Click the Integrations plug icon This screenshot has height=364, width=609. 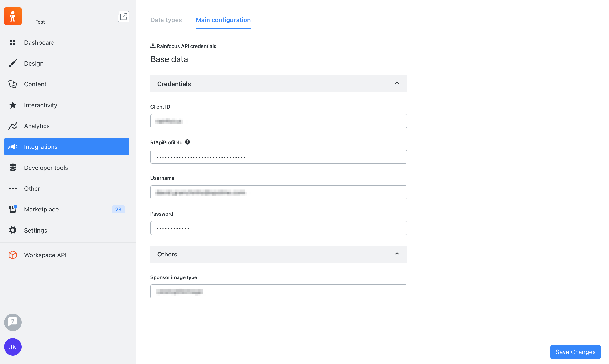coord(13,147)
